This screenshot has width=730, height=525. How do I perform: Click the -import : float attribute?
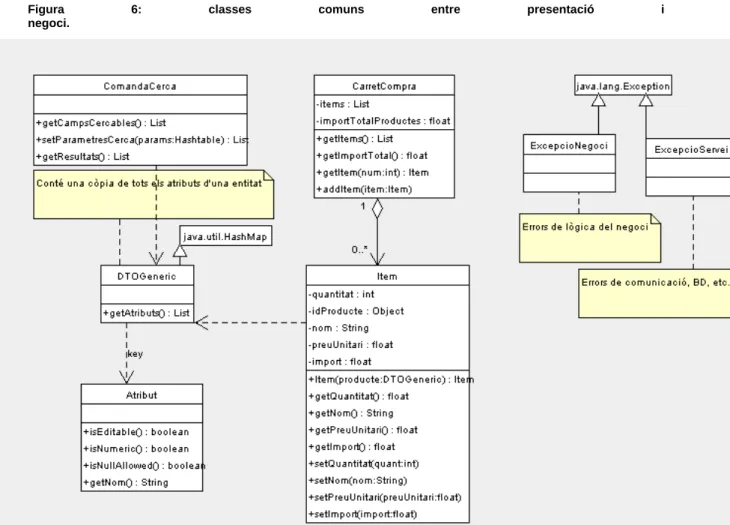pyautogui.click(x=340, y=361)
